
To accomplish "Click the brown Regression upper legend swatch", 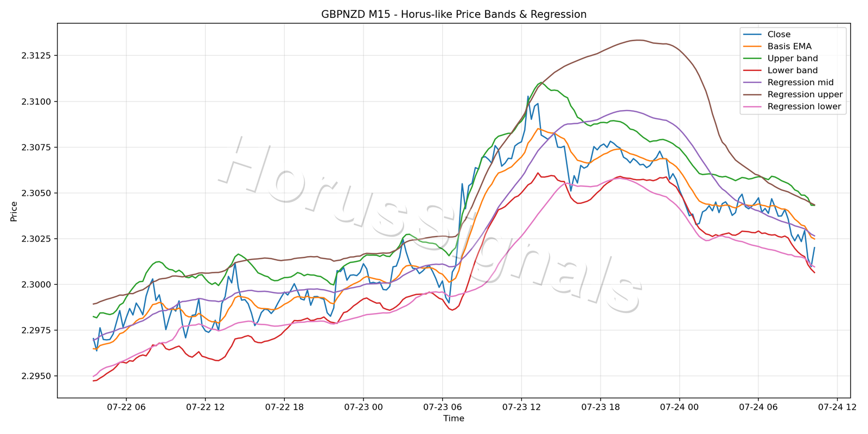I will pos(752,94).
